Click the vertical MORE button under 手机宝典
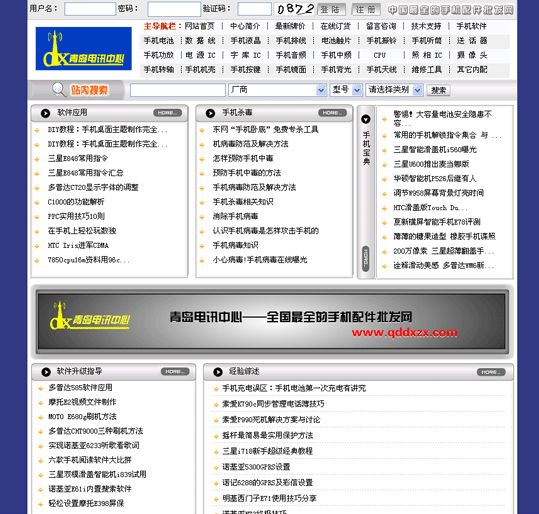The height and width of the screenshot is (514, 539). pyautogui.click(x=366, y=259)
